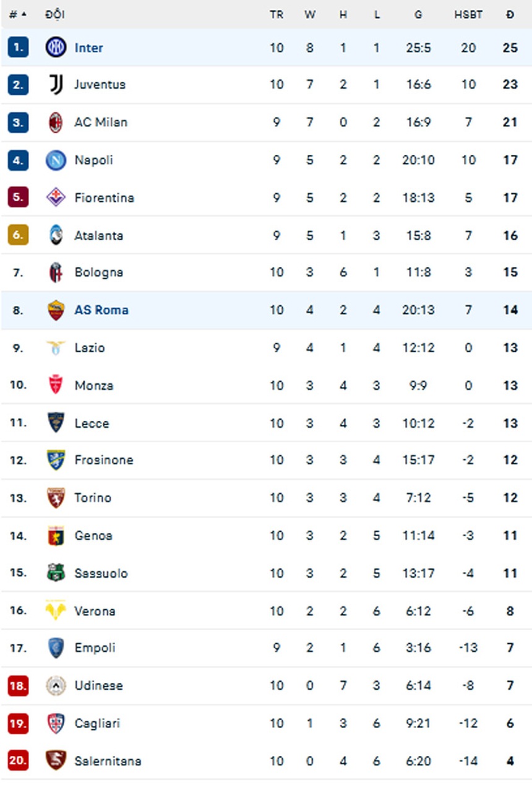Click the HSBT column header
This screenshot has height=785, width=532.
click(x=469, y=15)
